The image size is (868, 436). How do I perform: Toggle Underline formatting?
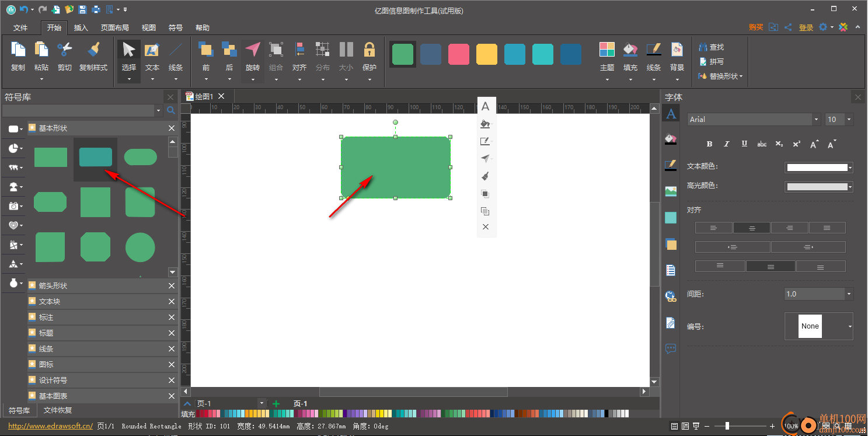click(744, 144)
